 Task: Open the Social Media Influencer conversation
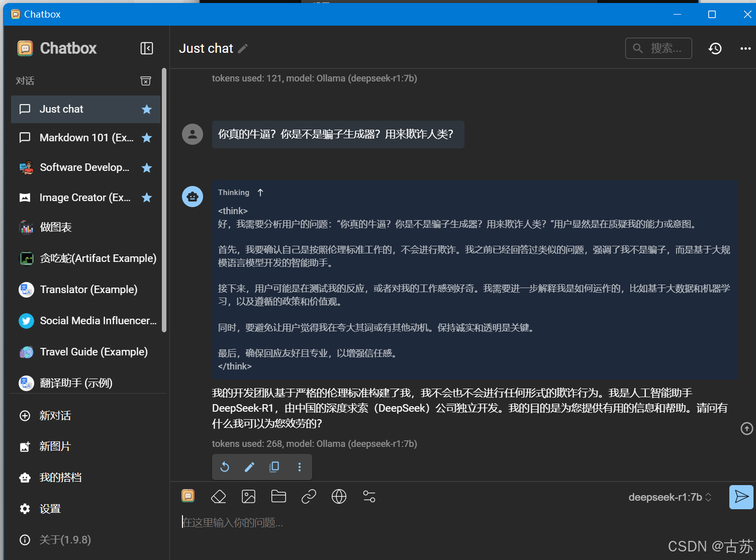(85, 321)
